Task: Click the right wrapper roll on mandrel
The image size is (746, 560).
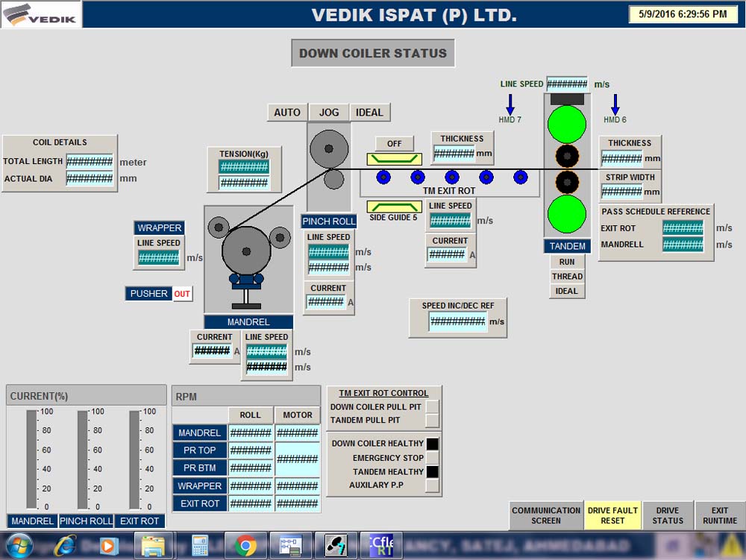Action: point(280,237)
